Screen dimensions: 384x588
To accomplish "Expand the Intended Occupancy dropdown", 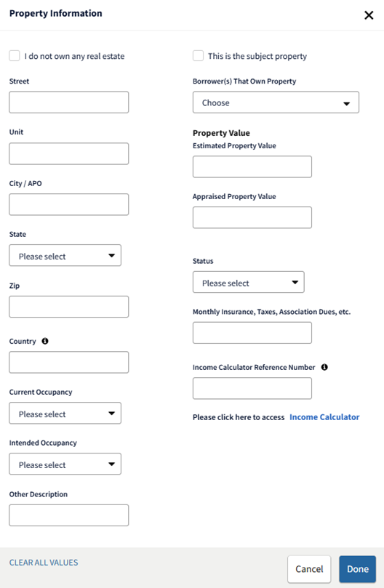I will point(65,464).
